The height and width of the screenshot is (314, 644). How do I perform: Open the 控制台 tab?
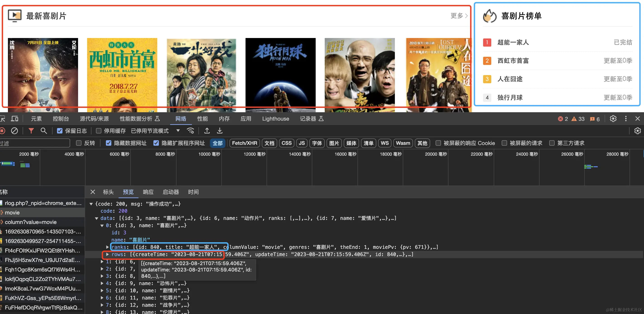(x=61, y=119)
